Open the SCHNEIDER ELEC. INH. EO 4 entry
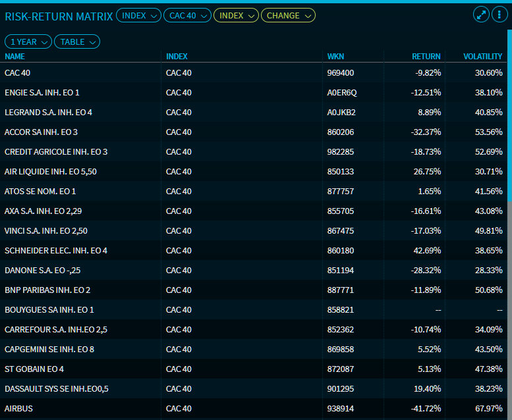The width and height of the screenshot is (512, 420). pyautogui.click(x=56, y=251)
